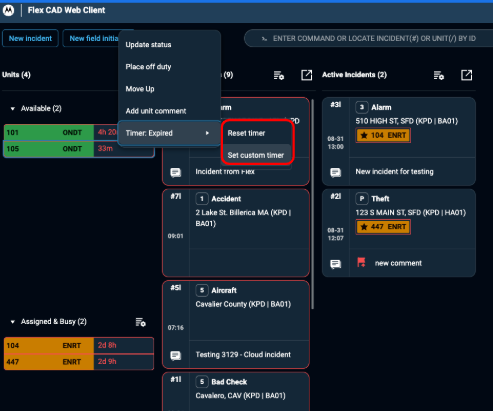Screen dimensions: 493x411
Task: Click the New incident button
Action: point(30,38)
